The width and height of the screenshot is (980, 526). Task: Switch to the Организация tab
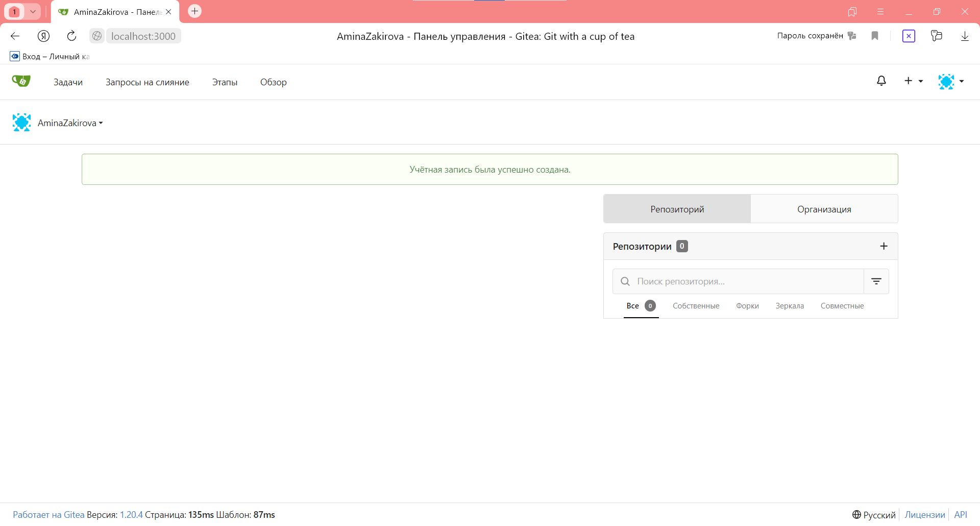(824, 209)
